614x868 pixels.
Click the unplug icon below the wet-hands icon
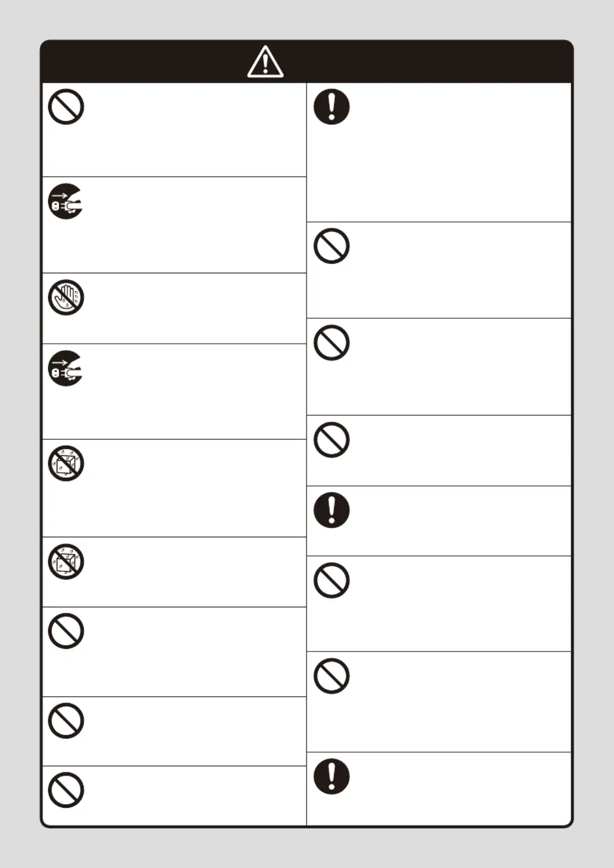click(66, 368)
